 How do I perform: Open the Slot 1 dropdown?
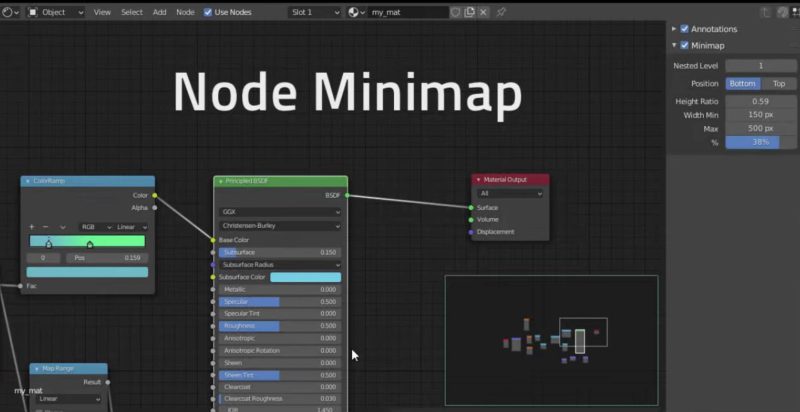pyautogui.click(x=315, y=12)
